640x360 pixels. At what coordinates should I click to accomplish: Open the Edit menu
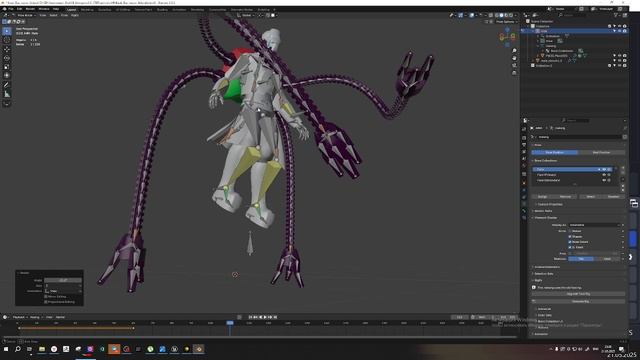19,9
